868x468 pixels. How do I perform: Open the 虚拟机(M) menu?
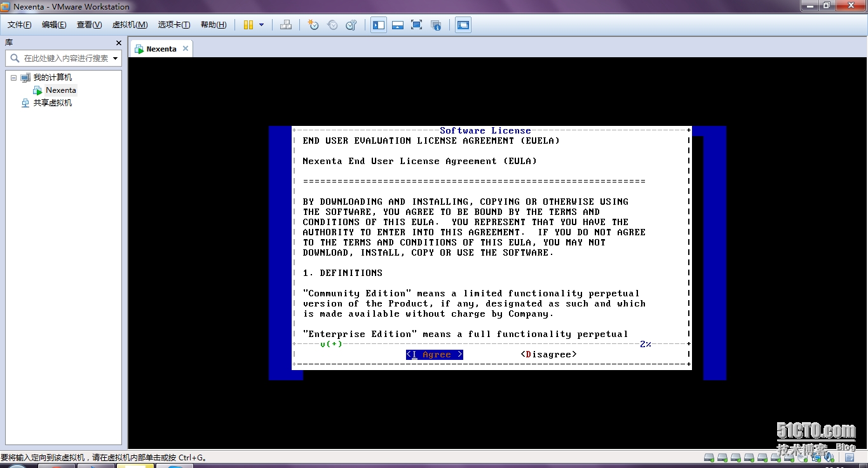pos(130,25)
